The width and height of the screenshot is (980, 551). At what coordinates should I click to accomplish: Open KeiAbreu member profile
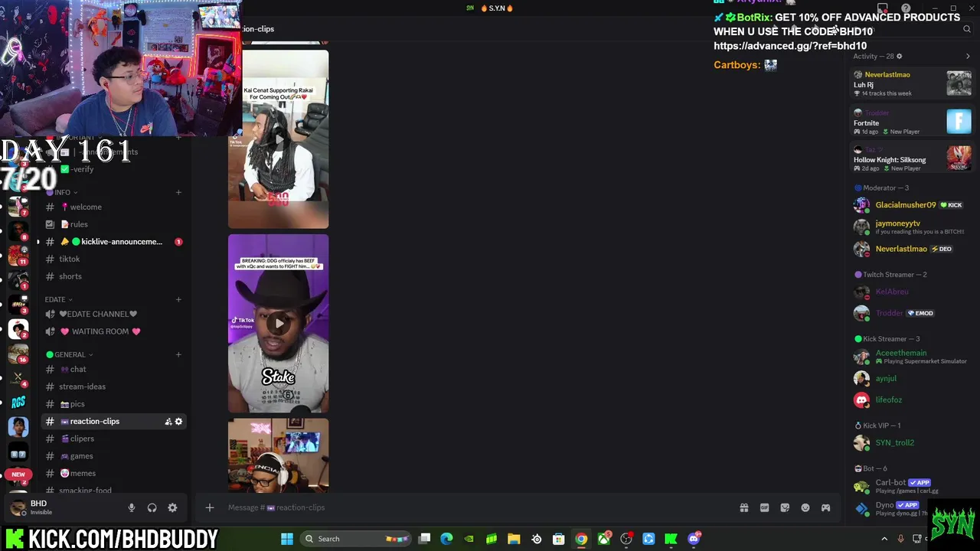coord(913,292)
